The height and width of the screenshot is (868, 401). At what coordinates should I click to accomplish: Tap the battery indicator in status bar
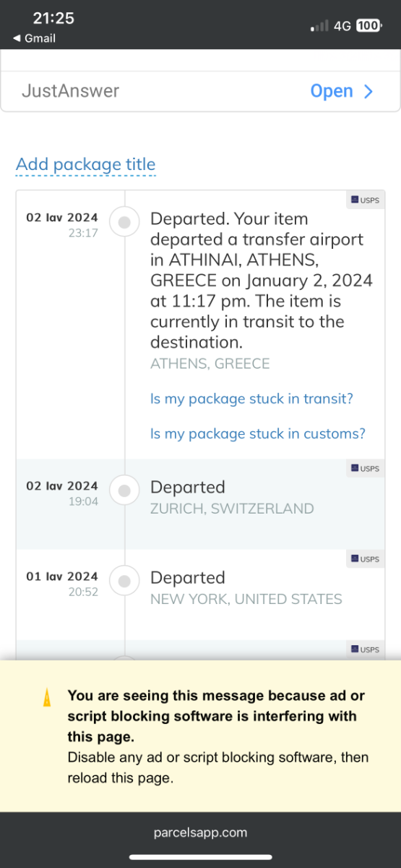(369, 25)
